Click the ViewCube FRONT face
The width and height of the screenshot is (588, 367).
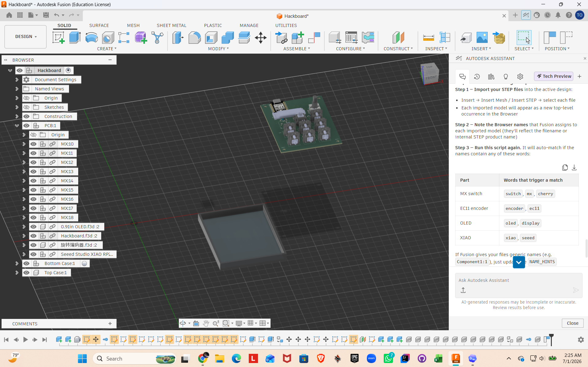coord(431,77)
